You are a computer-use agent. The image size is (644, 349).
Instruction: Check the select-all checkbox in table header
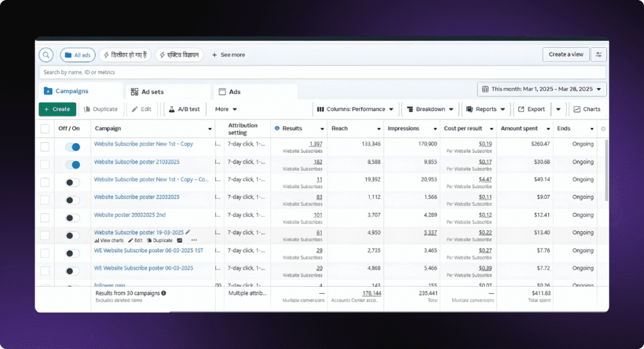[x=45, y=129]
